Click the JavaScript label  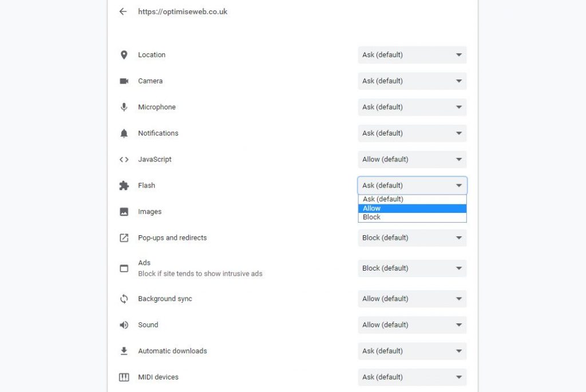155,160
